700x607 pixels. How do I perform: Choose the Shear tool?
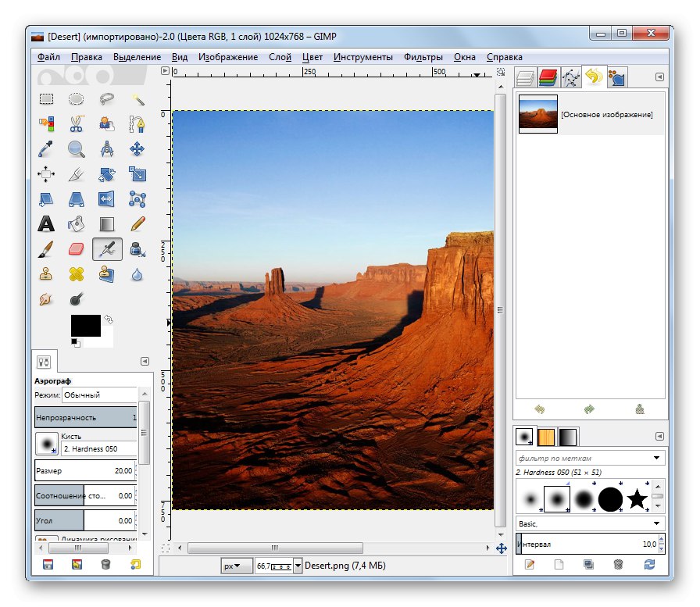click(x=46, y=199)
